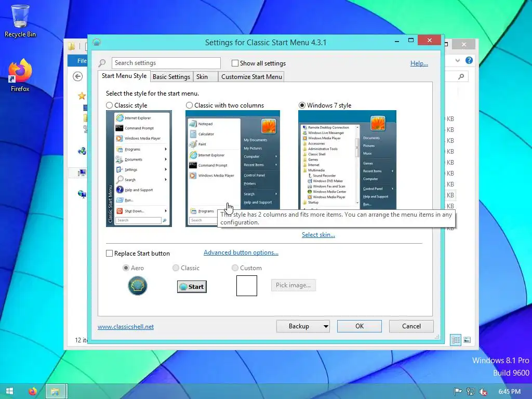Select the Homegroup icon in Explorer sidebar

82,151
